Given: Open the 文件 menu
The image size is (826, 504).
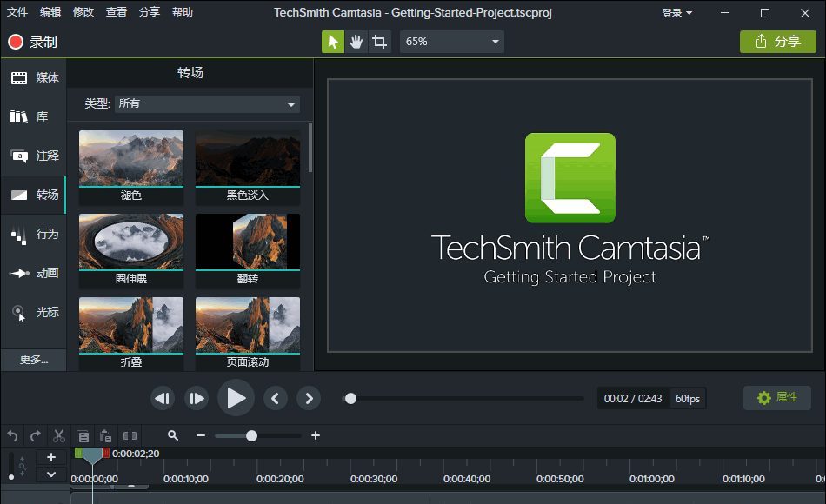Looking at the screenshot, I should pos(17,11).
